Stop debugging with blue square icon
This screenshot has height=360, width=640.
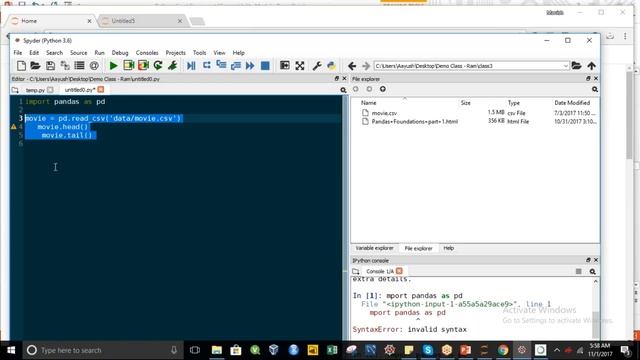pos(265,65)
